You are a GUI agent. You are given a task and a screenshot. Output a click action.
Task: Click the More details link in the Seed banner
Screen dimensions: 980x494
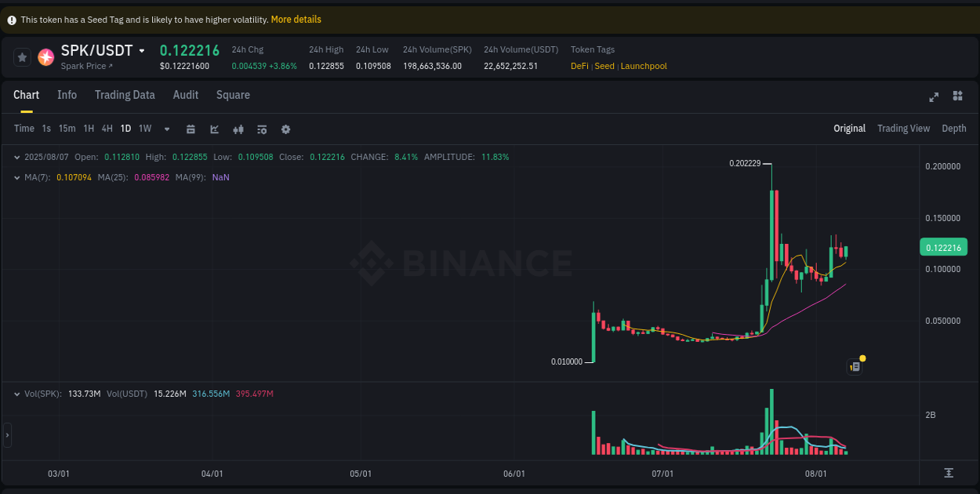296,19
